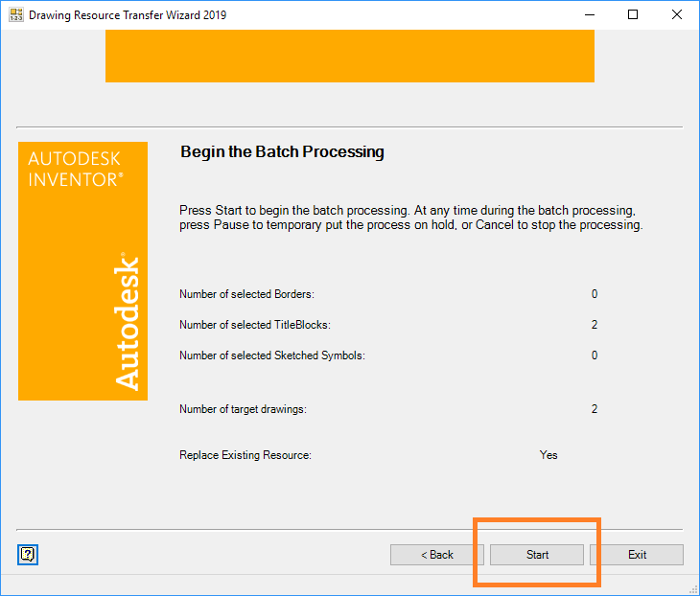Viewport: 700px width, 596px height.
Task: Click the Borders count value 0
Action: (595, 294)
